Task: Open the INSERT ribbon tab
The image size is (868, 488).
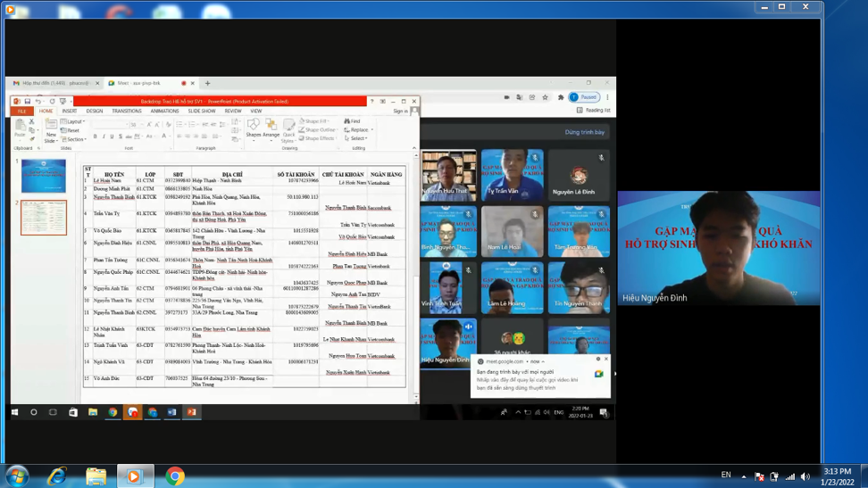Action: click(69, 112)
